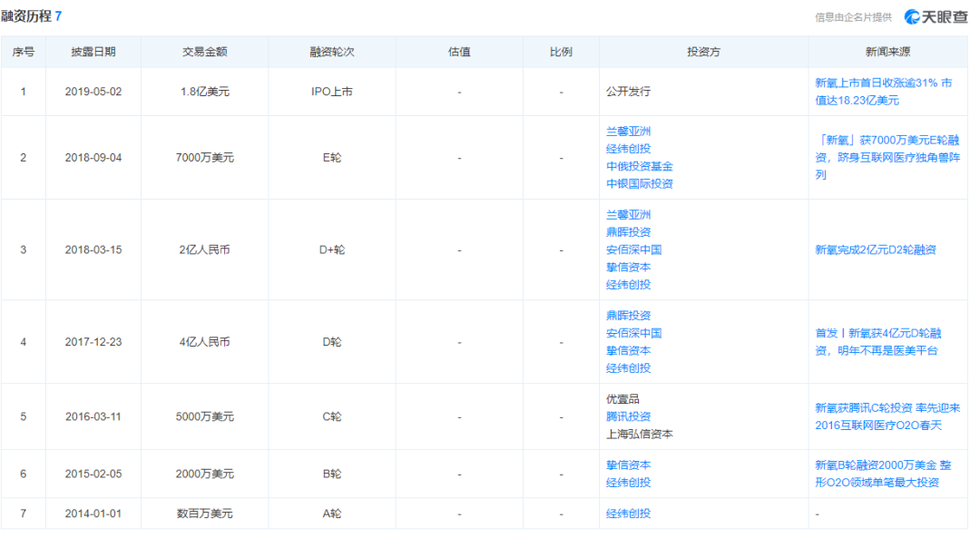Select the date 2016-03-11
This screenshot has width=980, height=538.
pyautogui.click(x=93, y=416)
